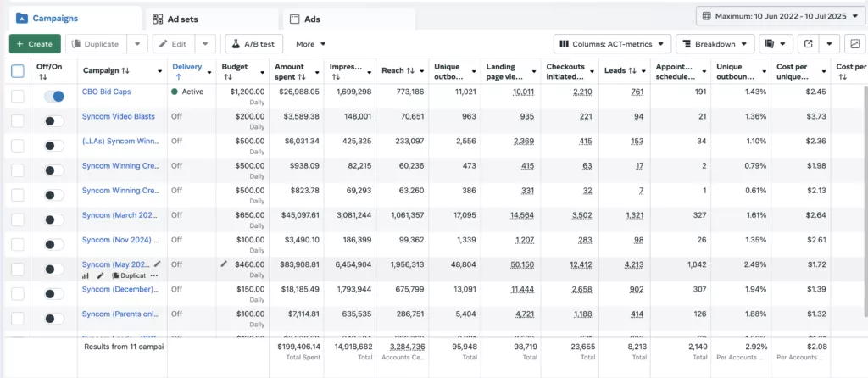The image size is (868, 378).
Task: Tick the select-all checkbox in the header
Action: (x=18, y=71)
